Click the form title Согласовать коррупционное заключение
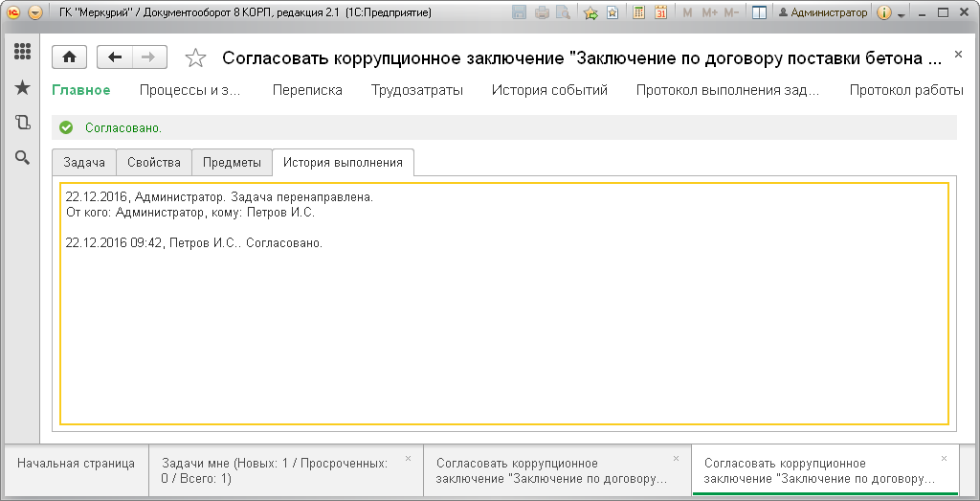 point(582,58)
